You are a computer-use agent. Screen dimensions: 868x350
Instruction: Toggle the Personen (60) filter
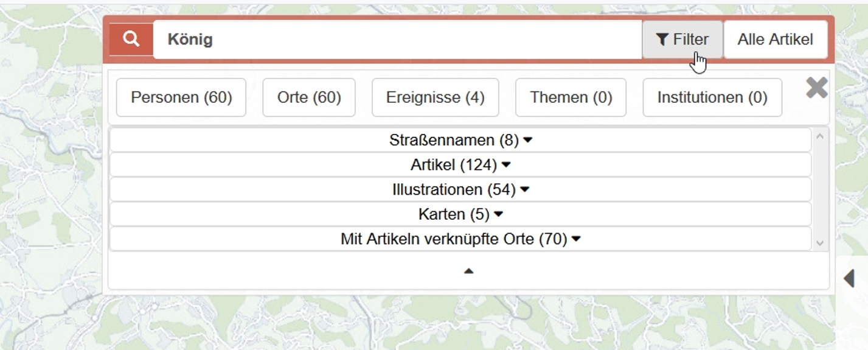181,97
